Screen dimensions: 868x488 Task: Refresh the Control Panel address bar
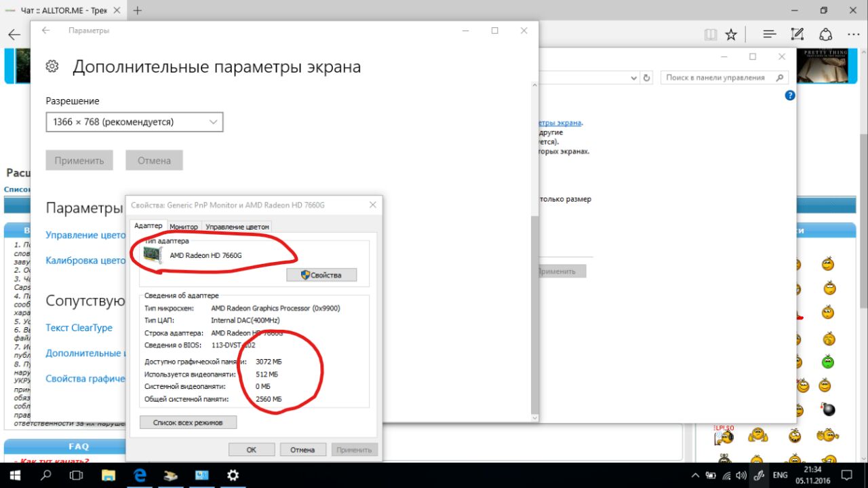(x=646, y=78)
